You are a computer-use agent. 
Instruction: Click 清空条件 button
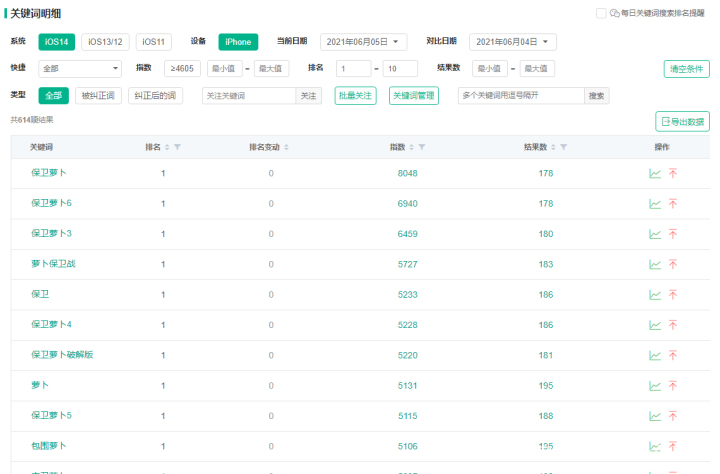(x=686, y=69)
